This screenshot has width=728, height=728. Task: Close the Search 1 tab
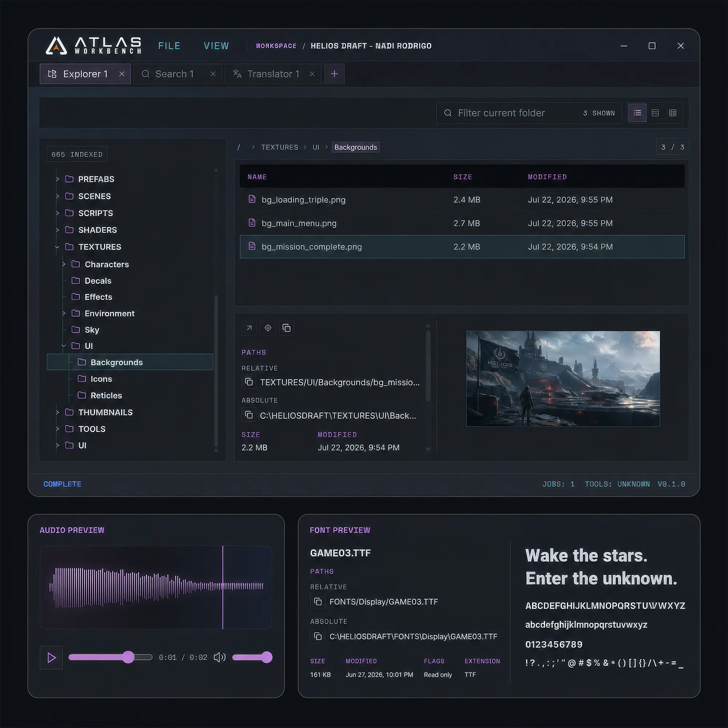coord(213,74)
